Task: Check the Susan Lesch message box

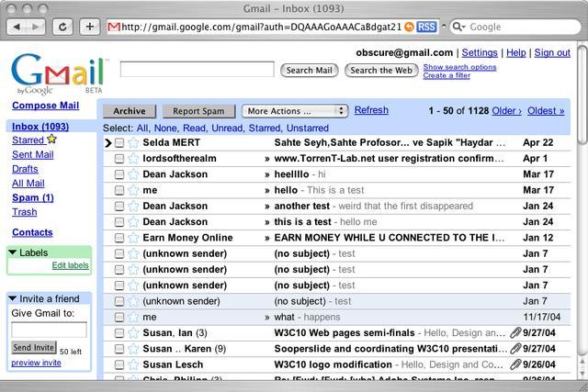Action: [119, 364]
